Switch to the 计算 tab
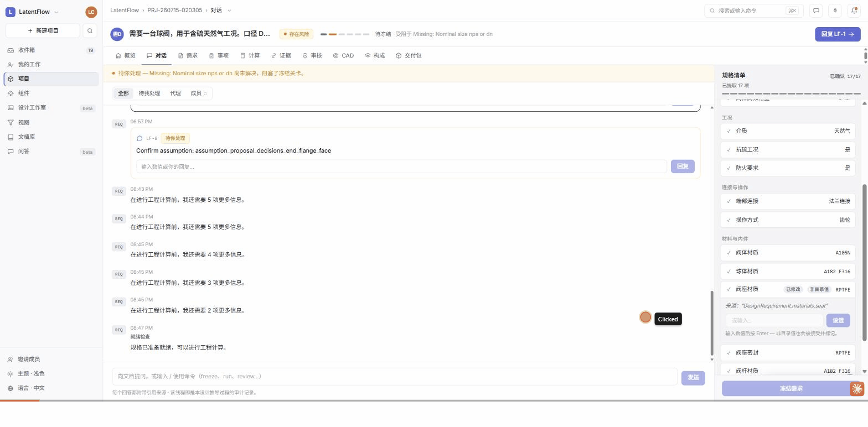Screen dimensions: 868x427 pyautogui.click(x=250, y=56)
